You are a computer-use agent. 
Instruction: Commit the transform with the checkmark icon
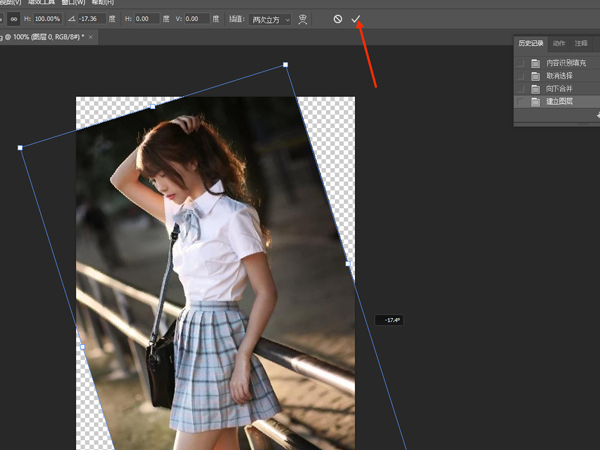point(355,19)
